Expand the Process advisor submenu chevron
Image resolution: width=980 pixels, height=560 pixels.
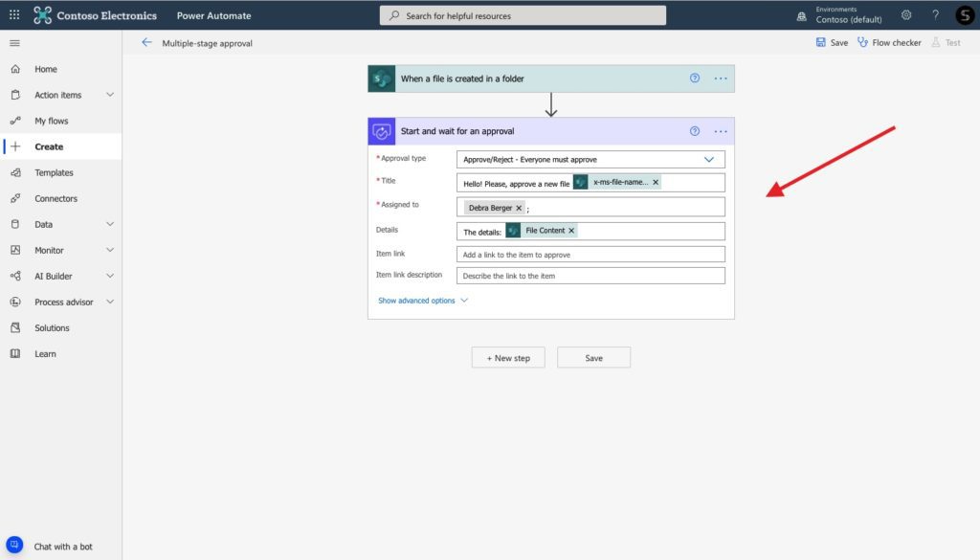(110, 302)
